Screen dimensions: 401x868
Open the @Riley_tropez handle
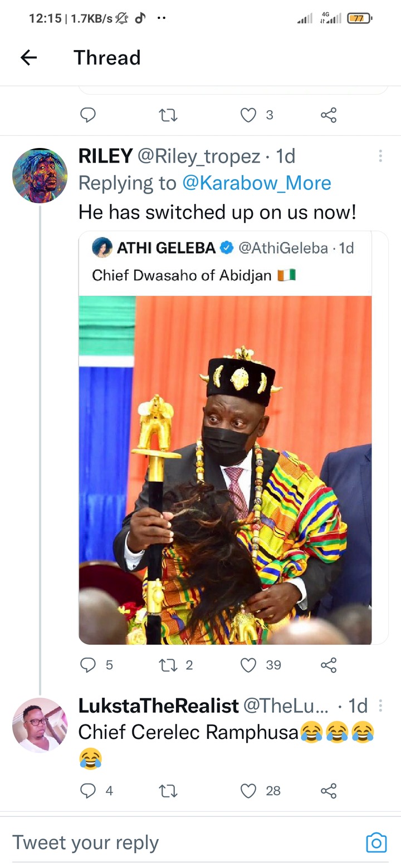point(199,157)
